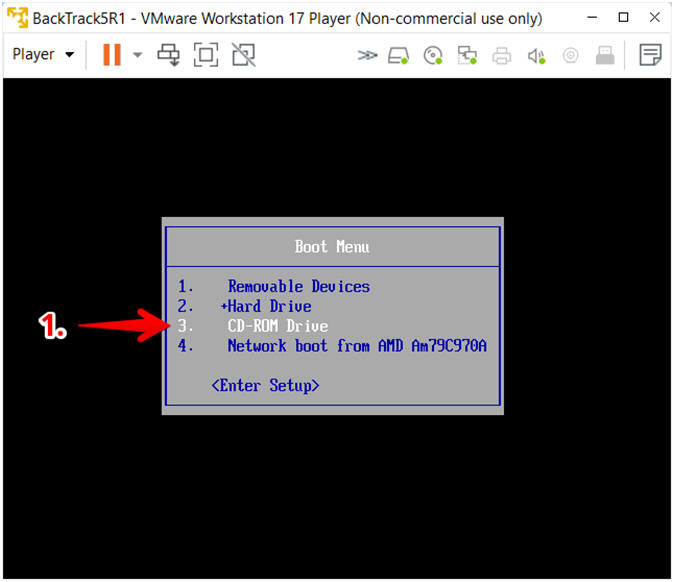674x582 pixels.
Task: Click the CD/DVD drive device icon
Action: (433, 55)
